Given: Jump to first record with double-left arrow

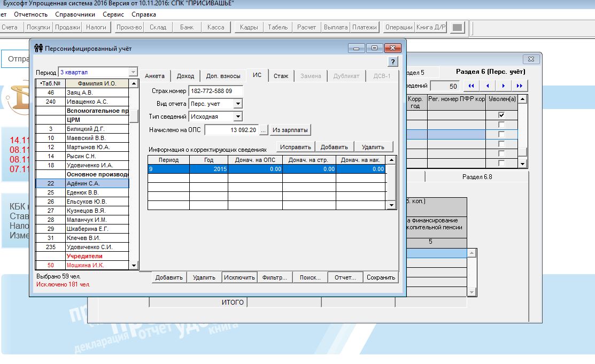Looking at the screenshot, I should pyautogui.click(x=471, y=86).
